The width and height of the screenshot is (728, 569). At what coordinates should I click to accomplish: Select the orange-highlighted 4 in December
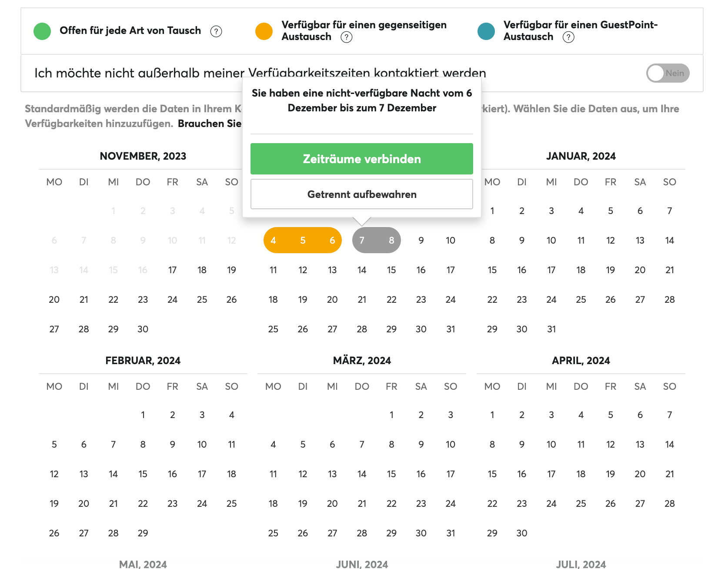coord(273,240)
